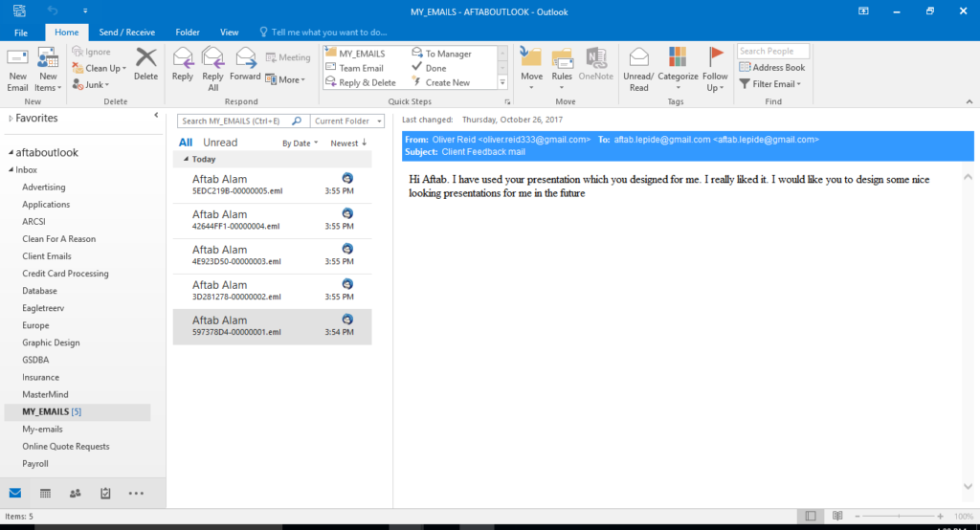
Task: Open the Categorize color icon
Action: (x=678, y=59)
